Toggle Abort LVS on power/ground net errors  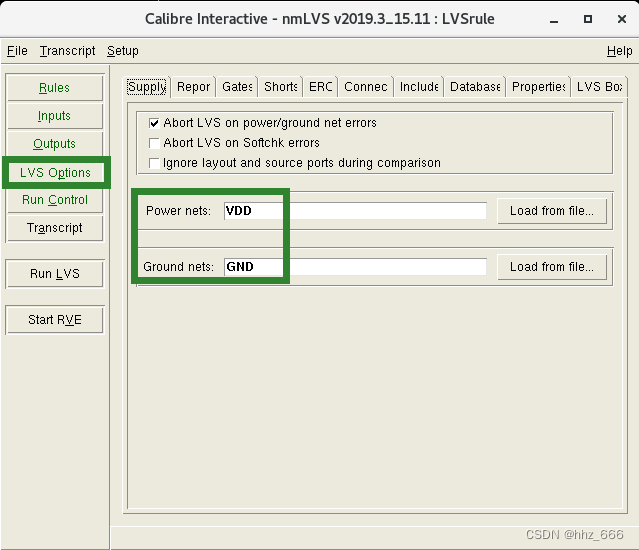[154, 123]
